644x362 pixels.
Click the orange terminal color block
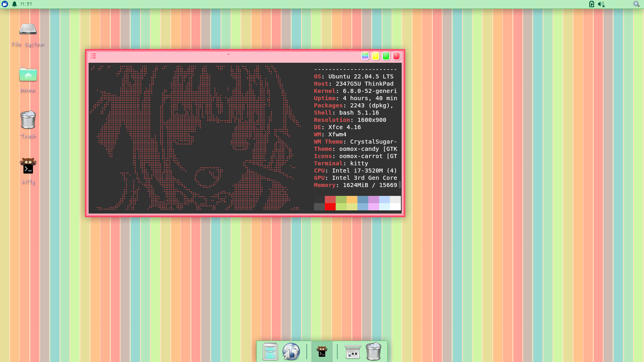(352, 200)
